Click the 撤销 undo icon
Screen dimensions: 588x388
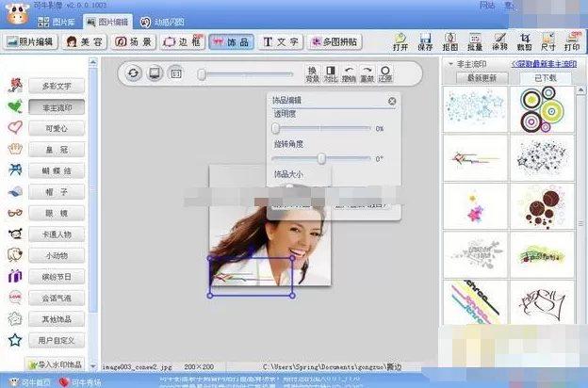click(x=349, y=74)
